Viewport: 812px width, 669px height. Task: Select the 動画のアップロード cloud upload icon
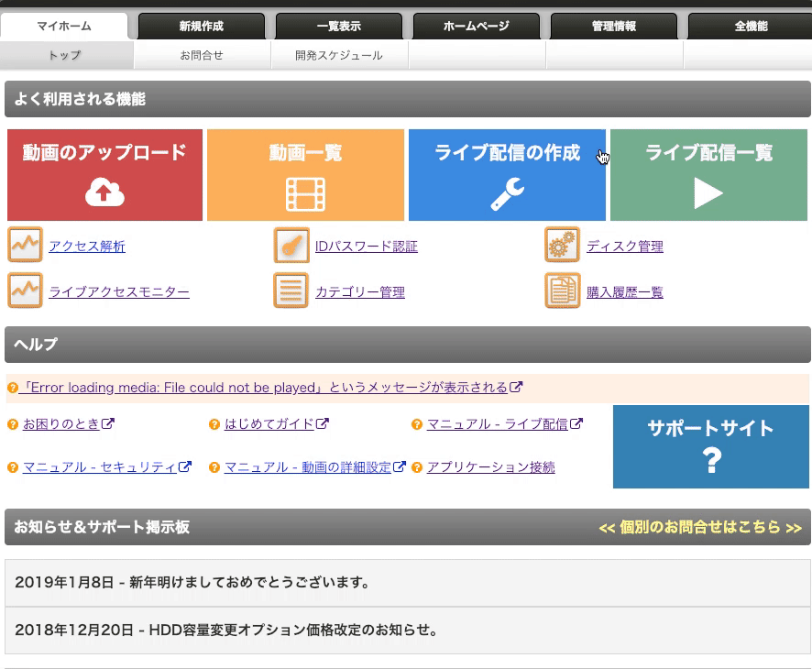coord(104,194)
